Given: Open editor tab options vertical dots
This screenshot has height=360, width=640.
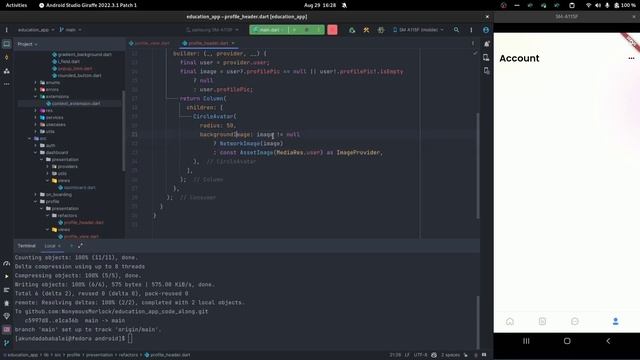Looking at the screenshot, I should (473, 43).
